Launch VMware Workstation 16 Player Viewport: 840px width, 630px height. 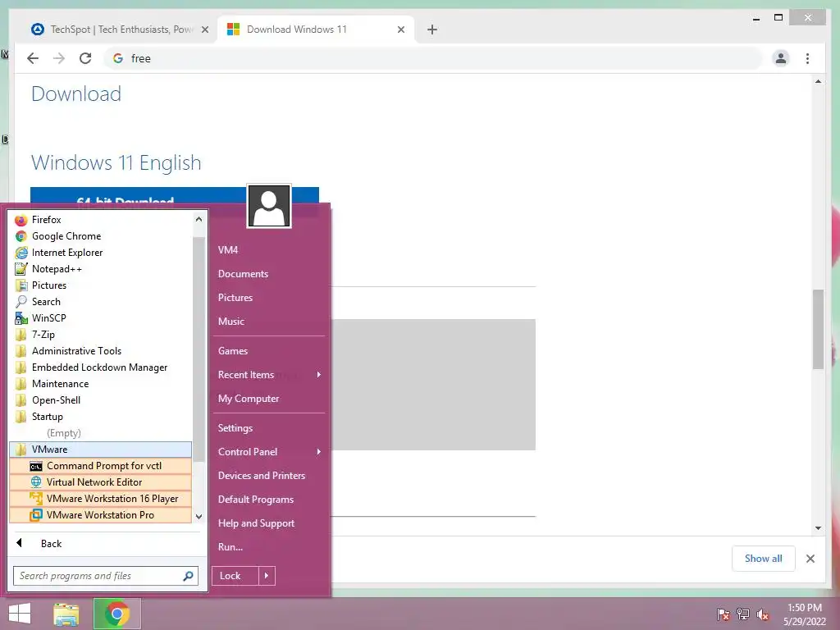101,499
